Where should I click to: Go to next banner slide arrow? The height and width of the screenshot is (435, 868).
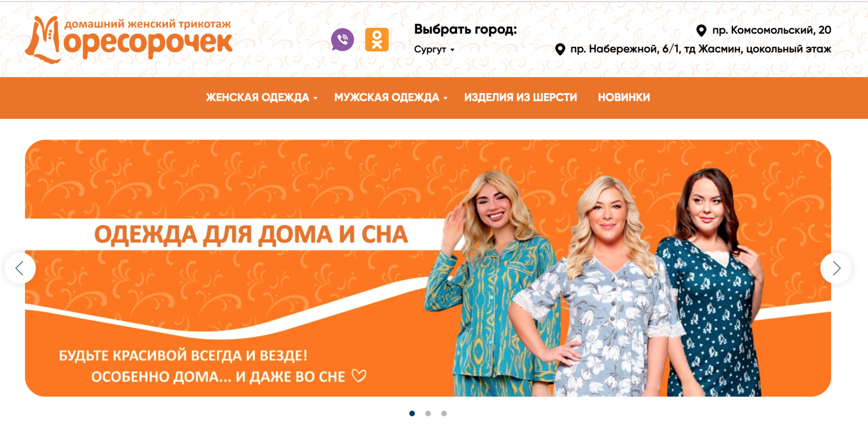(836, 268)
